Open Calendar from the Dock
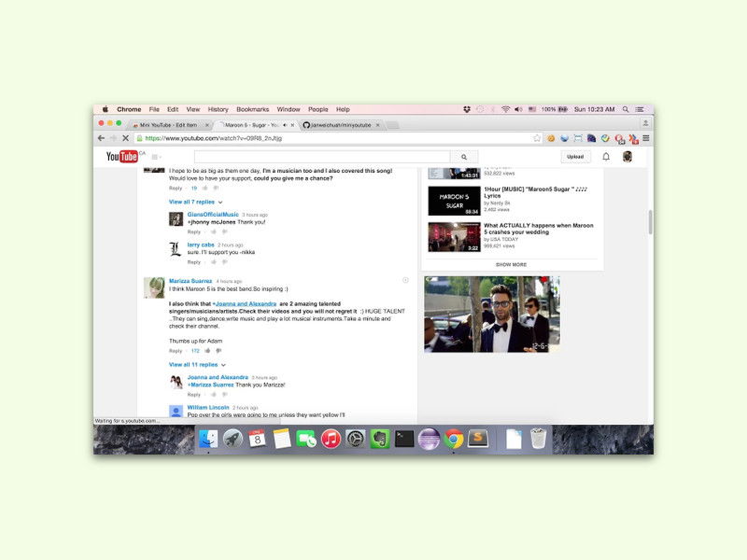Image resolution: width=747 pixels, height=560 pixels. point(258,439)
